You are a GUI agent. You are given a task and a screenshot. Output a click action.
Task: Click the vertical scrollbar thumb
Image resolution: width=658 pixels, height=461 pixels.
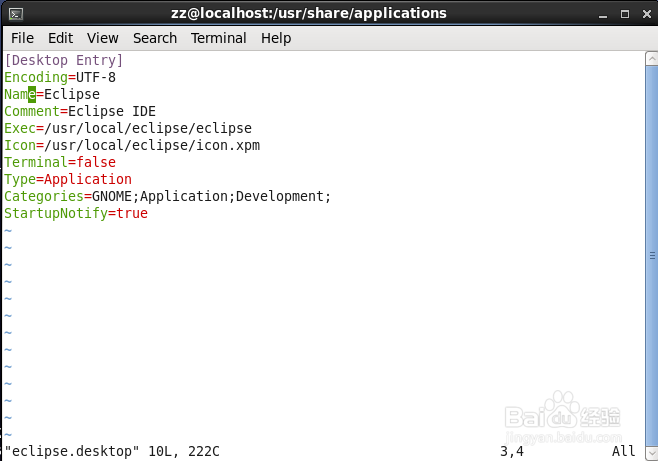point(651,255)
